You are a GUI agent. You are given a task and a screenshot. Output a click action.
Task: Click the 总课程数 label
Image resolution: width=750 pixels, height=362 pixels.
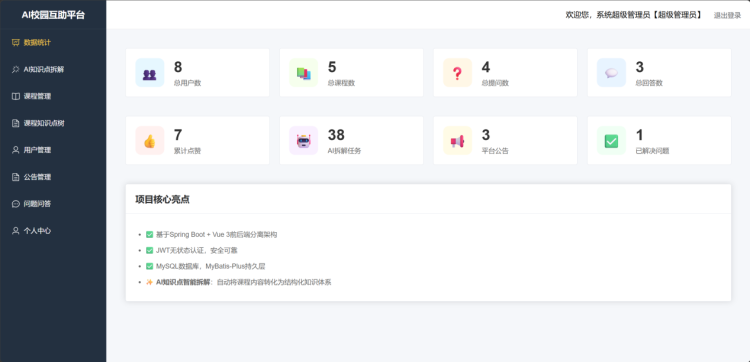click(x=342, y=83)
